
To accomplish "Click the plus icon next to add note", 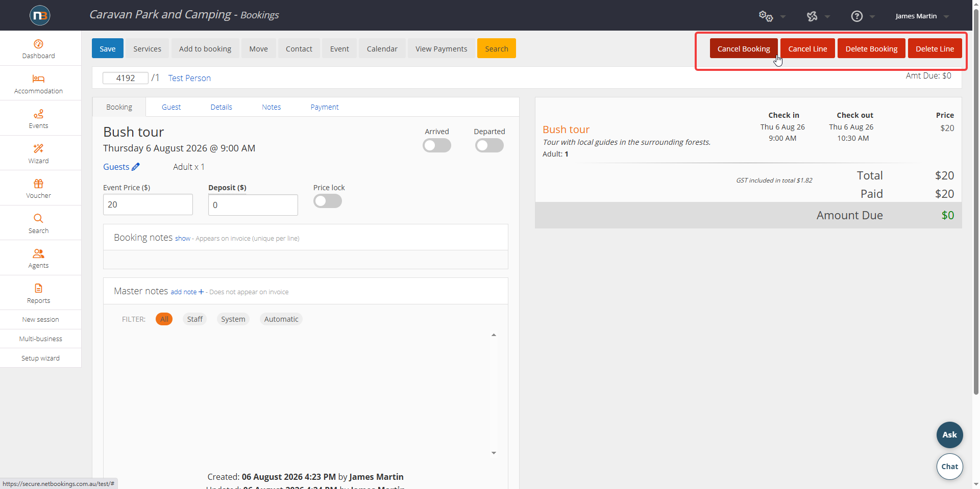I will coord(201,292).
